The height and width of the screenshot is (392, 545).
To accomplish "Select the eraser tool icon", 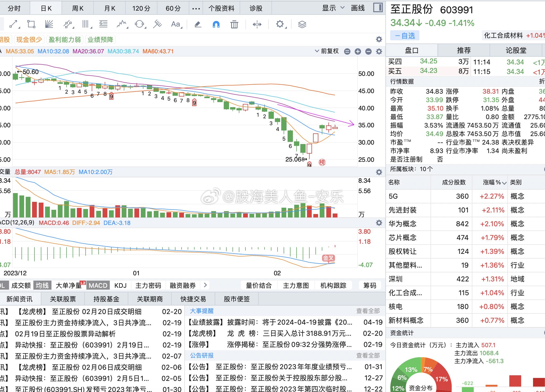I will [198, 24].
